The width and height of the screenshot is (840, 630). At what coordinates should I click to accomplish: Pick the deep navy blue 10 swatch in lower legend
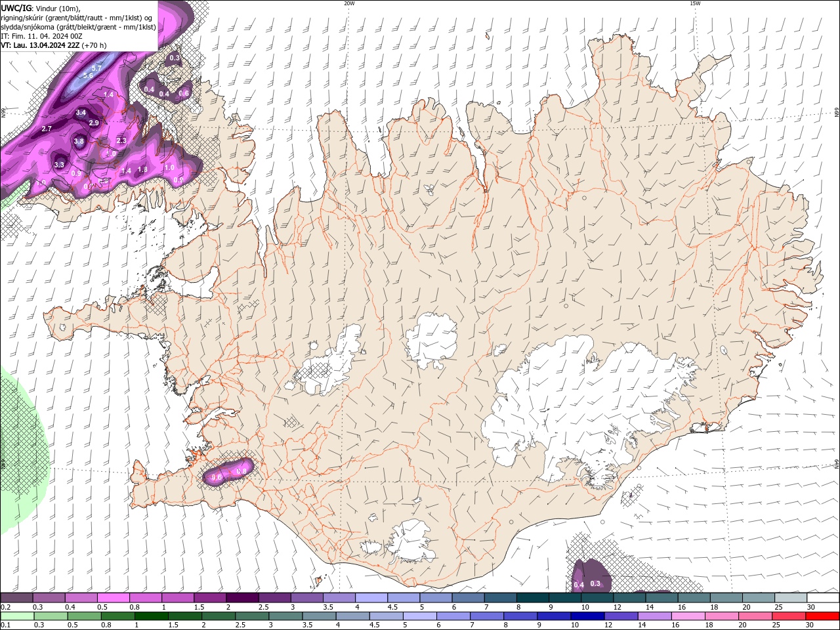(x=587, y=616)
